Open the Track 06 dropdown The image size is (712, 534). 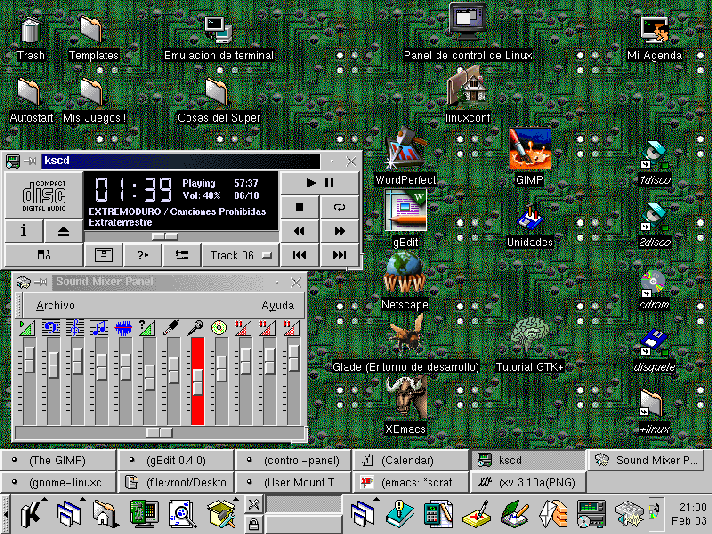pos(241,255)
